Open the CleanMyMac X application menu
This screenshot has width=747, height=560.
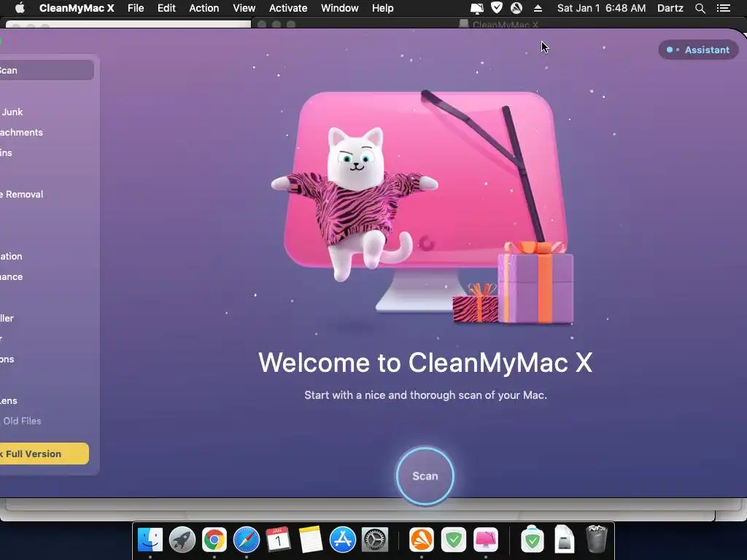click(76, 8)
